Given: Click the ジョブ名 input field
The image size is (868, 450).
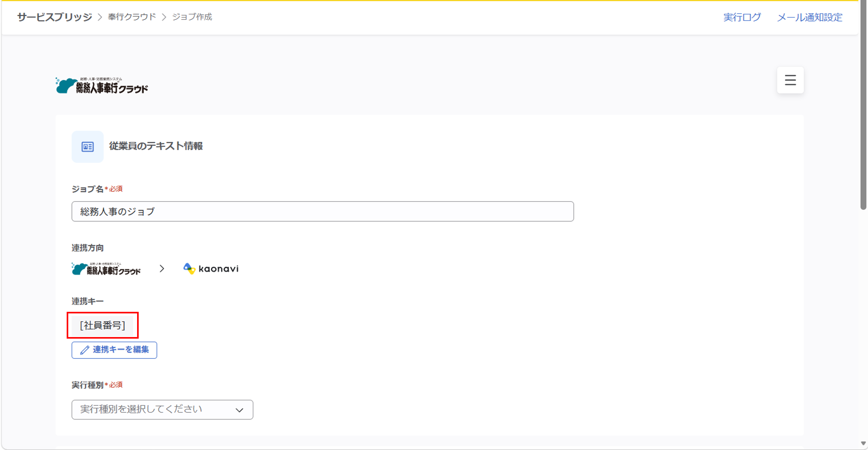Looking at the screenshot, I should [323, 211].
